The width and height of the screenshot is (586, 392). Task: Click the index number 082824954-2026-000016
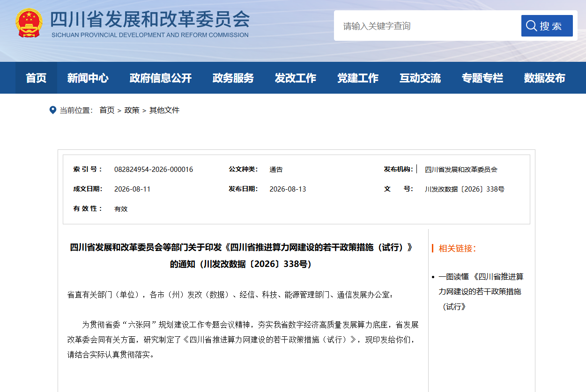(x=154, y=170)
